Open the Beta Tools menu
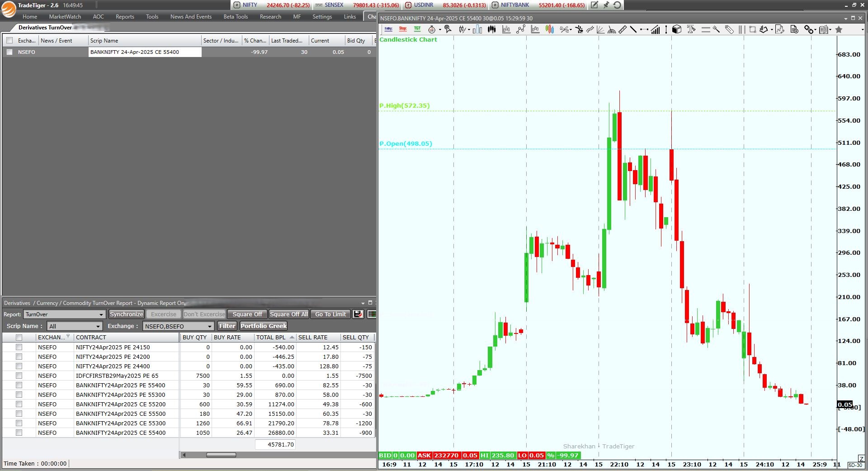 coord(236,17)
